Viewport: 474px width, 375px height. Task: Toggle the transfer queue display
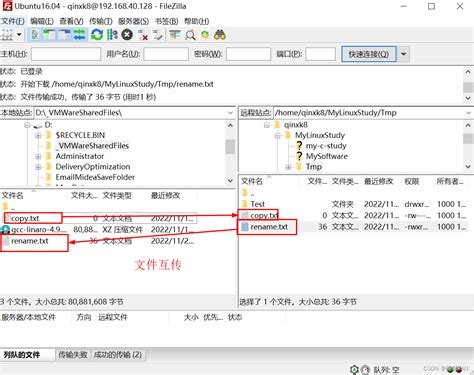[79, 35]
